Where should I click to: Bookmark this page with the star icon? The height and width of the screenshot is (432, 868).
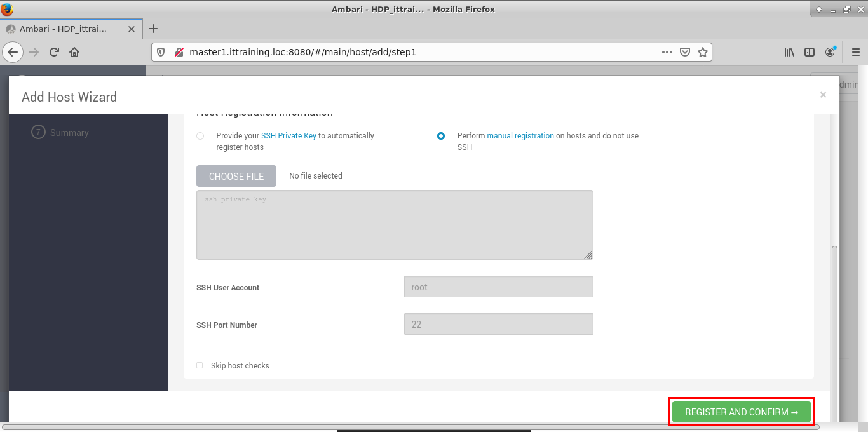point(702,52)
